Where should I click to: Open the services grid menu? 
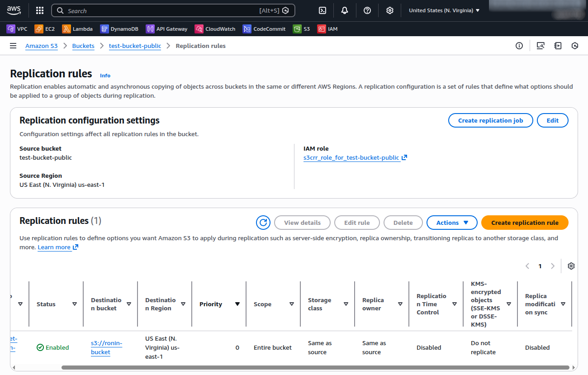(x=40, y=10)
